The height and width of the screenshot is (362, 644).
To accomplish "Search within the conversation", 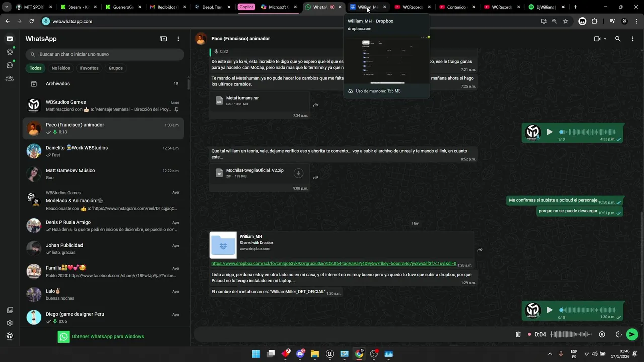I will [618, 39].
